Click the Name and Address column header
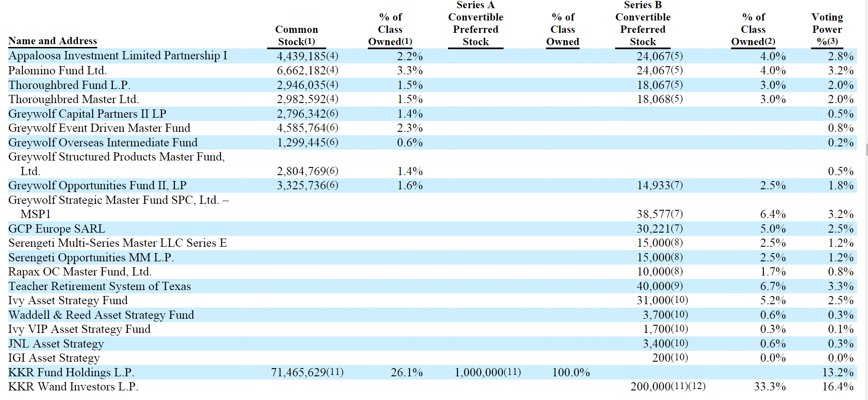The image size is (868, 400). pos(53,41)
